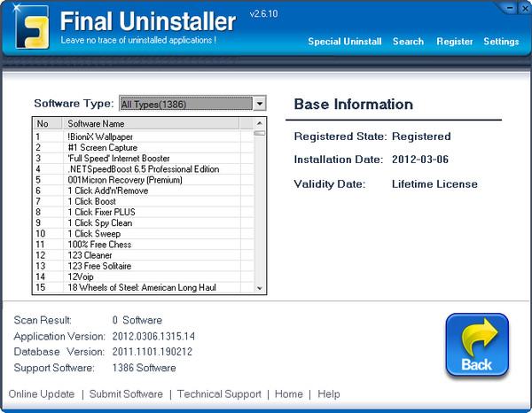Click the Online Update link
Image resolution: width=532 pixels, height=413 pixels.
(42, 394)
